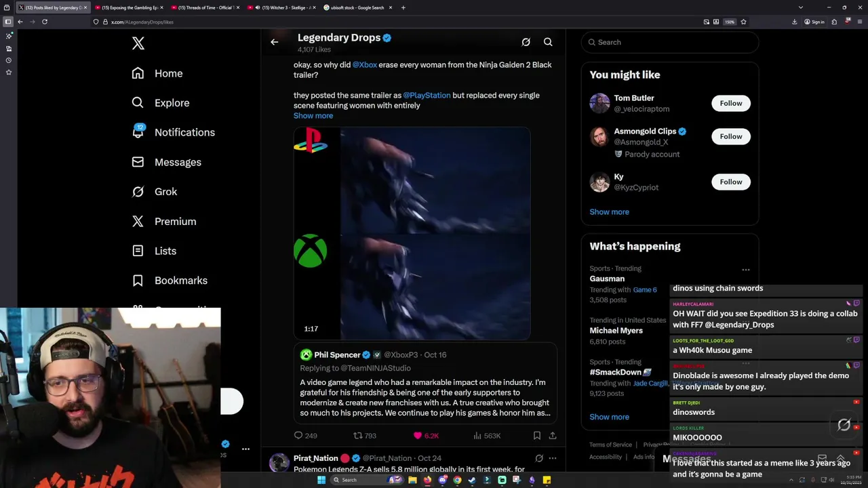
Task: Open Steam from the taskbar
Action: coord(472,480)
